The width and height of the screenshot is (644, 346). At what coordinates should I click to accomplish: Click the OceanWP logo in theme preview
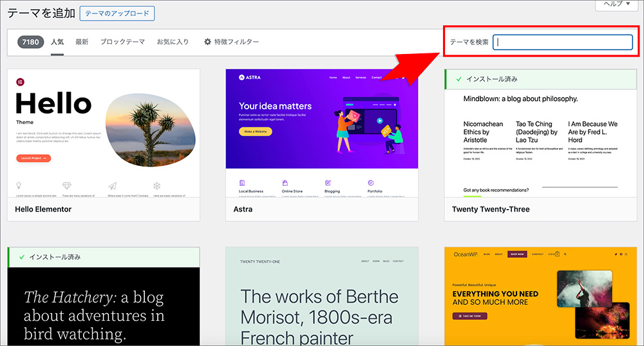point(466,254)
